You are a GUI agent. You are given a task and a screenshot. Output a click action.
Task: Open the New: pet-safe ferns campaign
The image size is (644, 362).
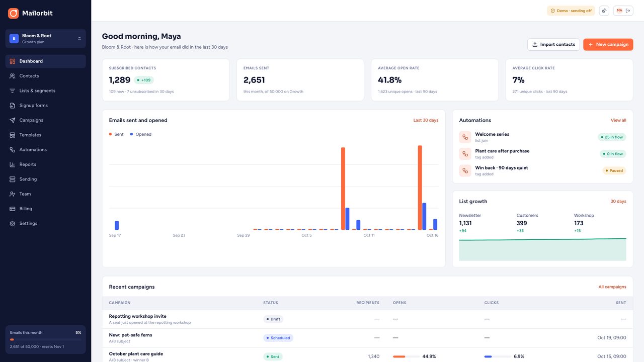click(130, 335)
